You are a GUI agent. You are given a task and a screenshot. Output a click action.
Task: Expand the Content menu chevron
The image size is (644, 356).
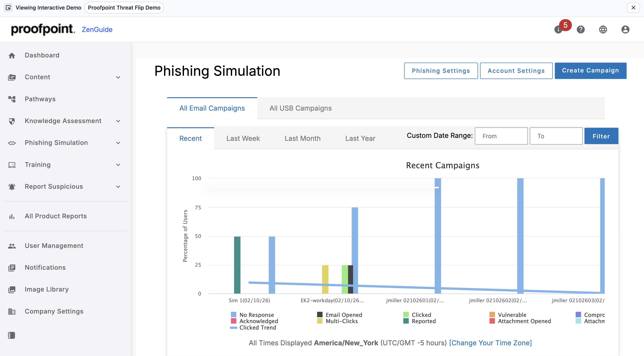coord(118,77)
